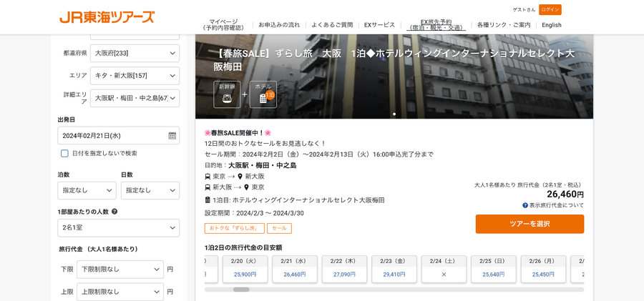This screenshot has height=301, width=644.
Task: Click the train icon beside 東京 → 新大阪
Action: click(x=208, y=177)
